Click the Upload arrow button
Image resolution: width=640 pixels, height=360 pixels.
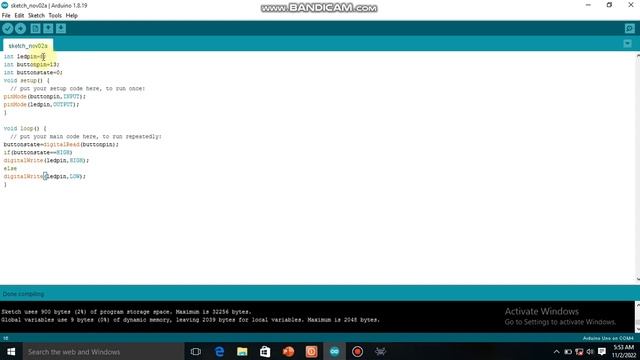click(20, 28)
